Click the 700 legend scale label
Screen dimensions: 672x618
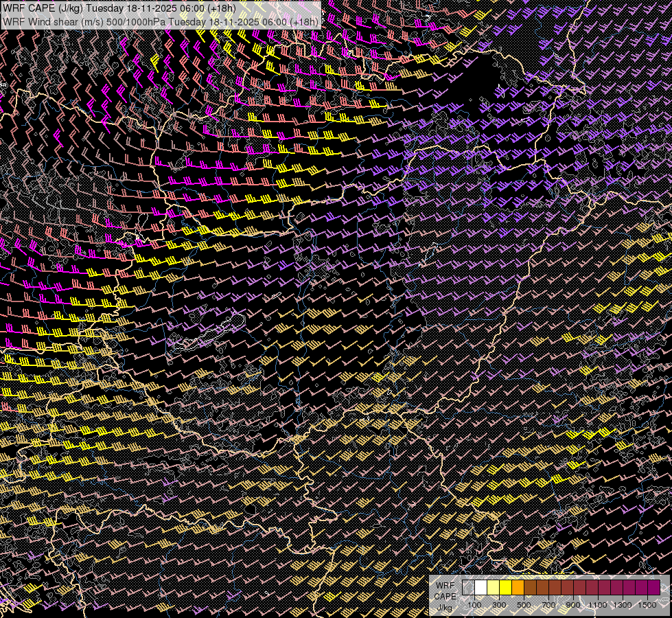point(548,605)
